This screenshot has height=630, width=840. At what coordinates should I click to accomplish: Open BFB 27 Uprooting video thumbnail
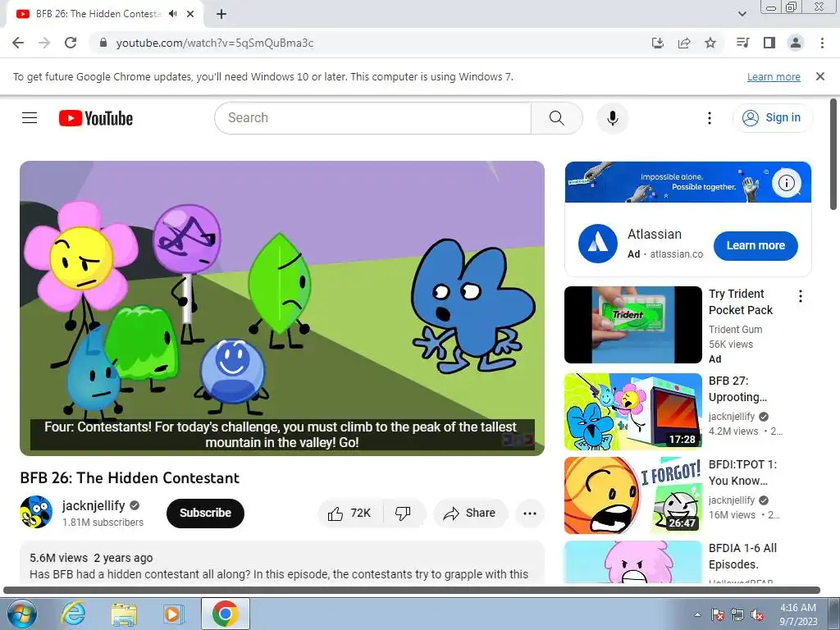(x=632, y=412)
